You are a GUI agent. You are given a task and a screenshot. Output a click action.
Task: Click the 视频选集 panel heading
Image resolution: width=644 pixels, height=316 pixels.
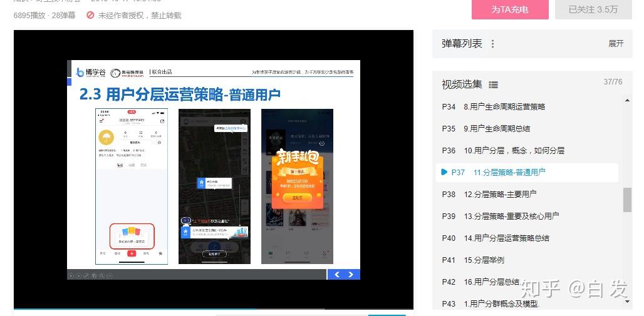pos(462,84)
